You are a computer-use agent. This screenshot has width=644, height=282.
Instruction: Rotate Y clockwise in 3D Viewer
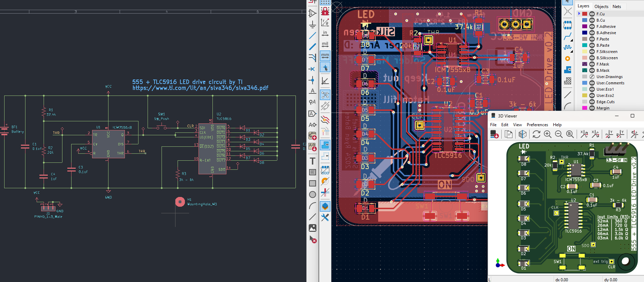pos(609,134)
